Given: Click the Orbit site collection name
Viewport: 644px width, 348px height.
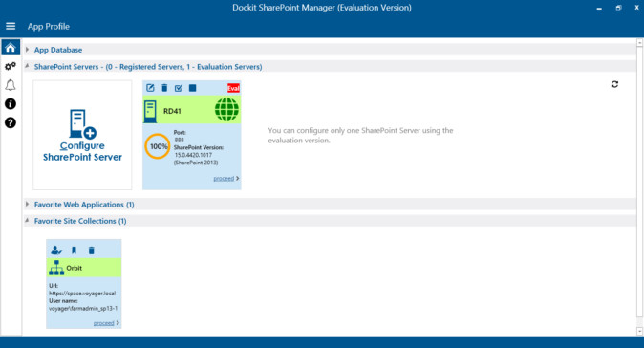Looking at the screenshot, I should [x=75, y=268].
